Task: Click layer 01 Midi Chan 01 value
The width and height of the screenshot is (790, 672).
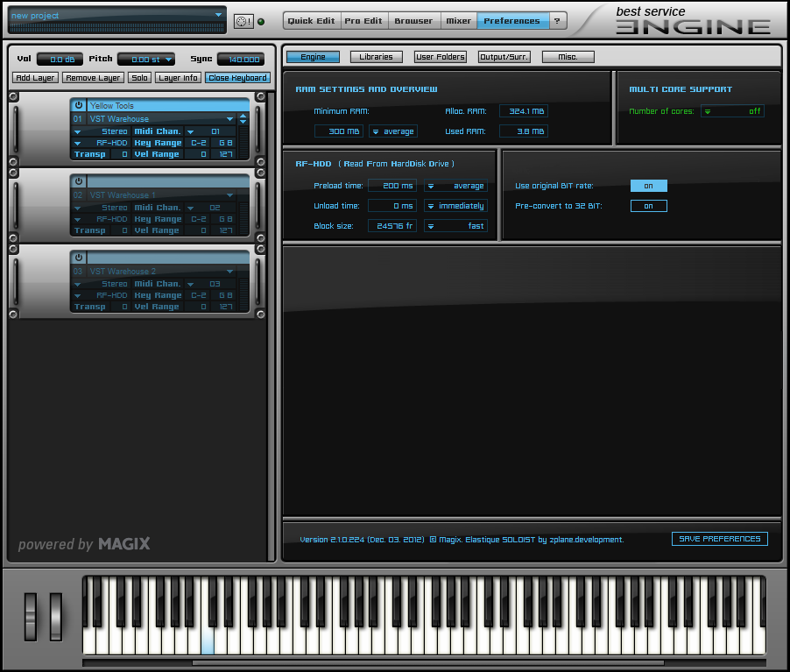Action: [x=215, y=131]
